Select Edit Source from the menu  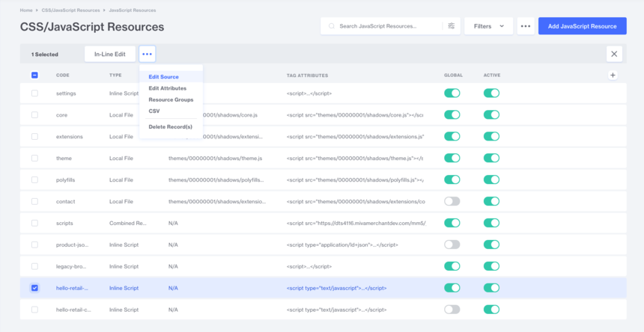tap(163, 77)
